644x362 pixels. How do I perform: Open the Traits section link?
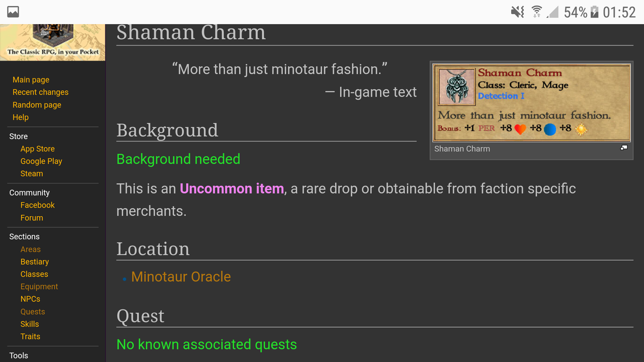30,336
